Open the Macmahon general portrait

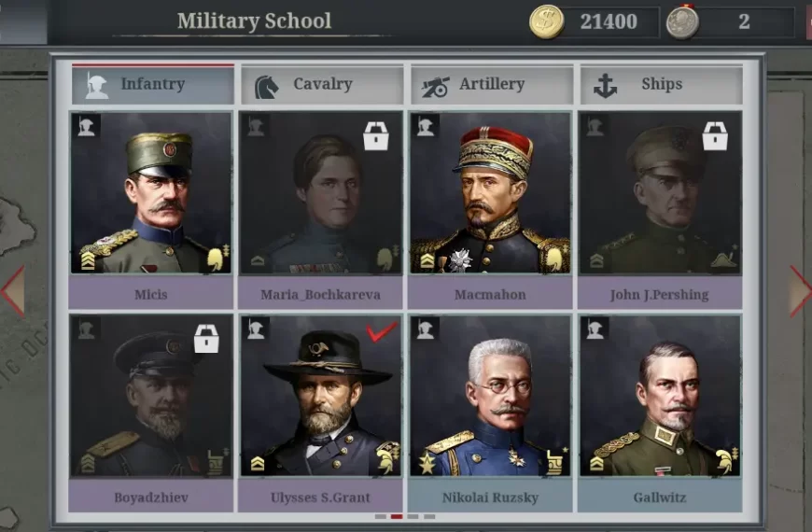(490, 192)
